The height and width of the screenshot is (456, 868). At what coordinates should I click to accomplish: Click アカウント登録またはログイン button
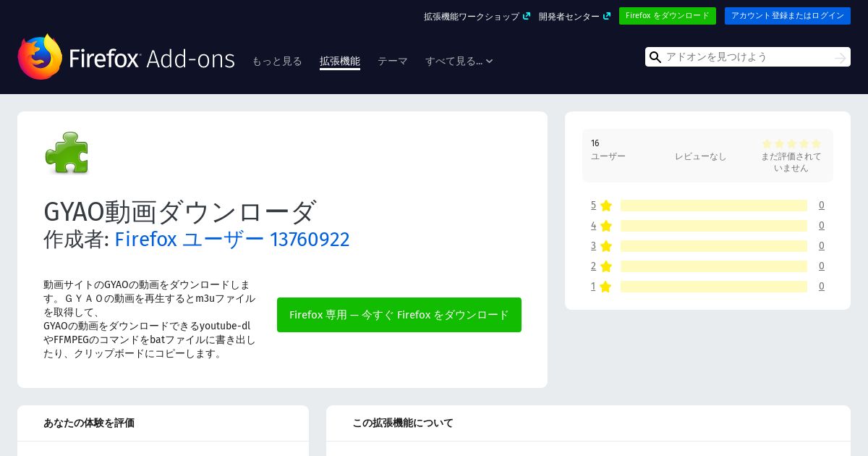(x=788, y=16)
